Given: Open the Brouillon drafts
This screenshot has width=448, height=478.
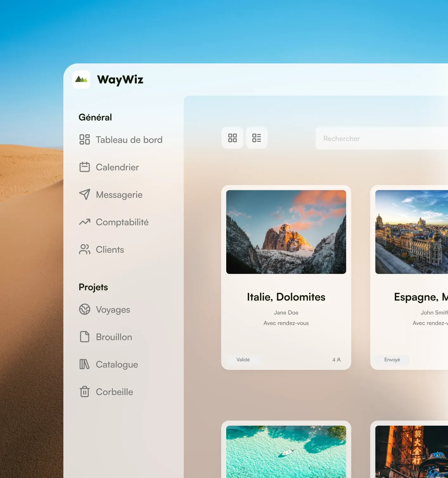Looking at the screenshot, I should (x=106, y=337).
